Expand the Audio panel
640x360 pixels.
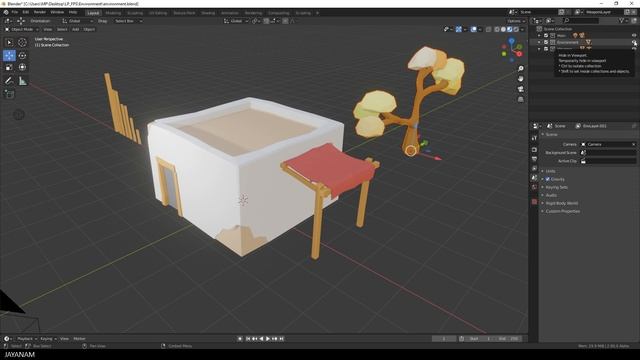[551, 195]
